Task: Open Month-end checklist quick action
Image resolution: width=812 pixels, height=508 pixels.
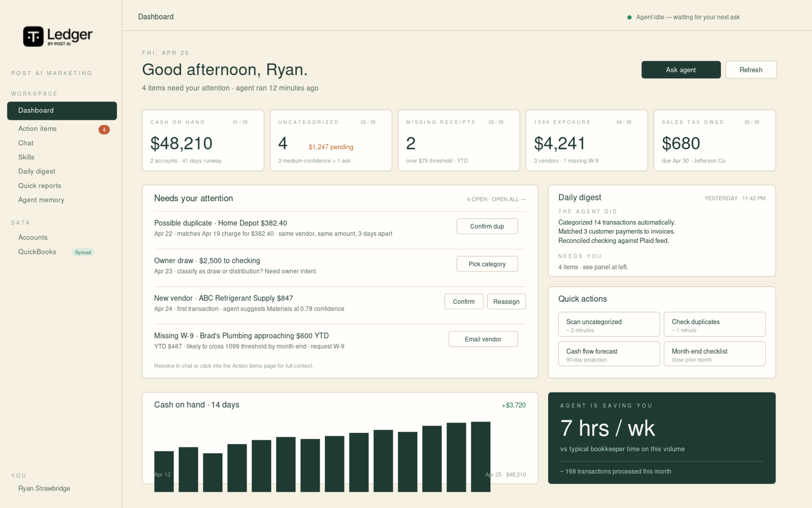Action: [x=715, y=354]
